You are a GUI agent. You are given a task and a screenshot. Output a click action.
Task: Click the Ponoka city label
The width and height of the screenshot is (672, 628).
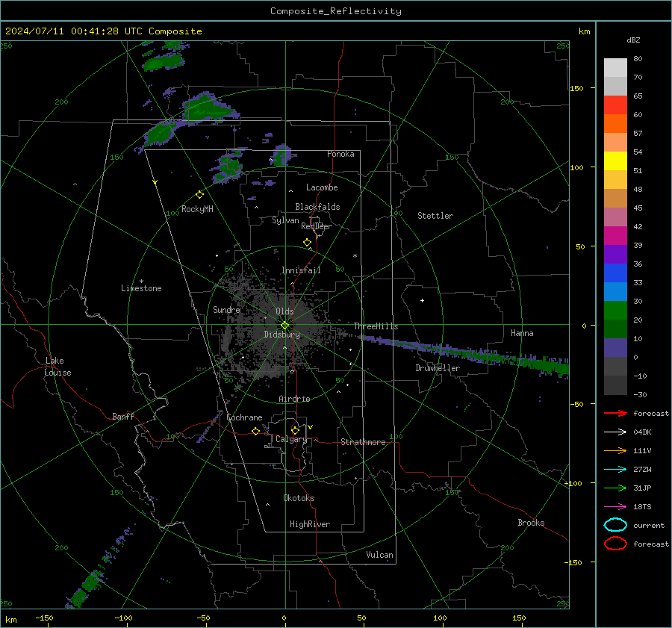pyautogui.click(x=340, y=154)
